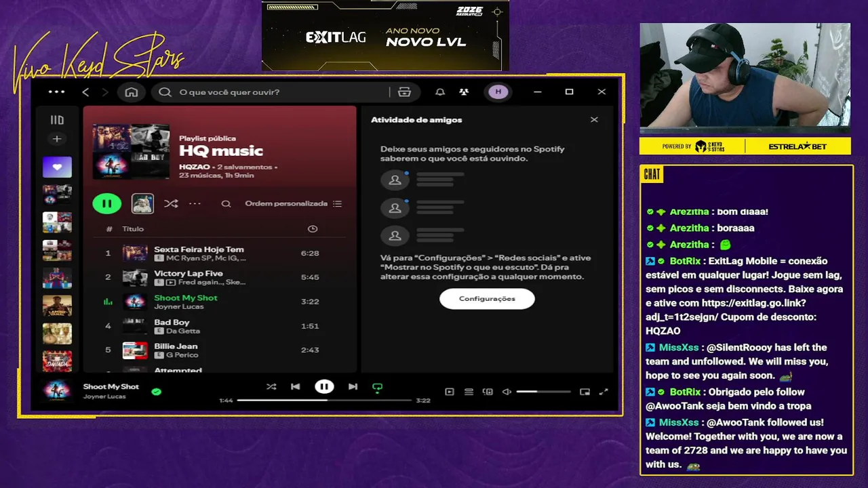The height and width of the screenshot is (488, 868).
Task: Collapse Your Library sidebar icon
Action: (x=57, y=120)
